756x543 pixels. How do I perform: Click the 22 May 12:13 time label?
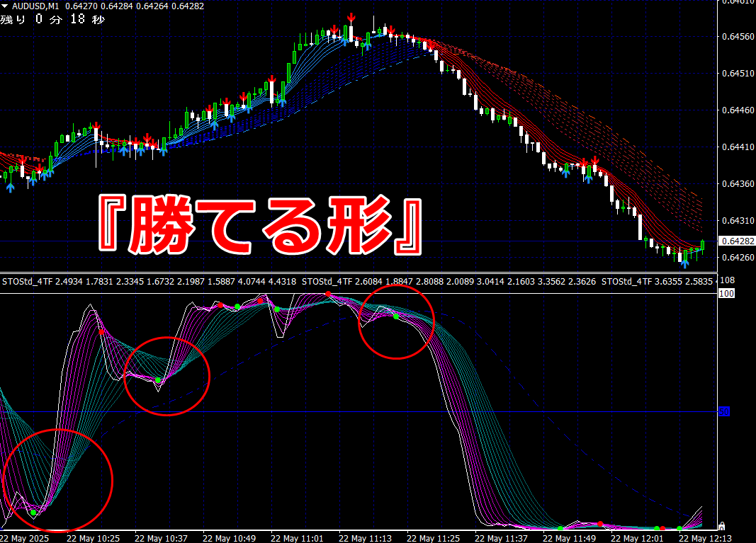(x=705, y=538)
